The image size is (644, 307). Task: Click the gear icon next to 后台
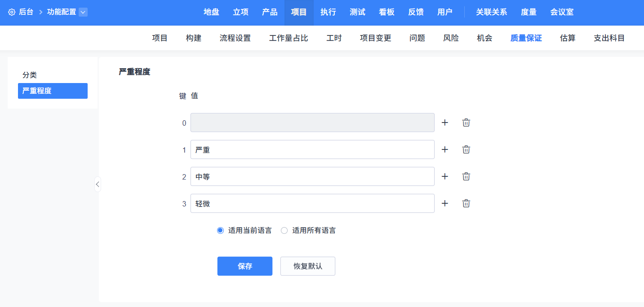(x=12, y=12)
